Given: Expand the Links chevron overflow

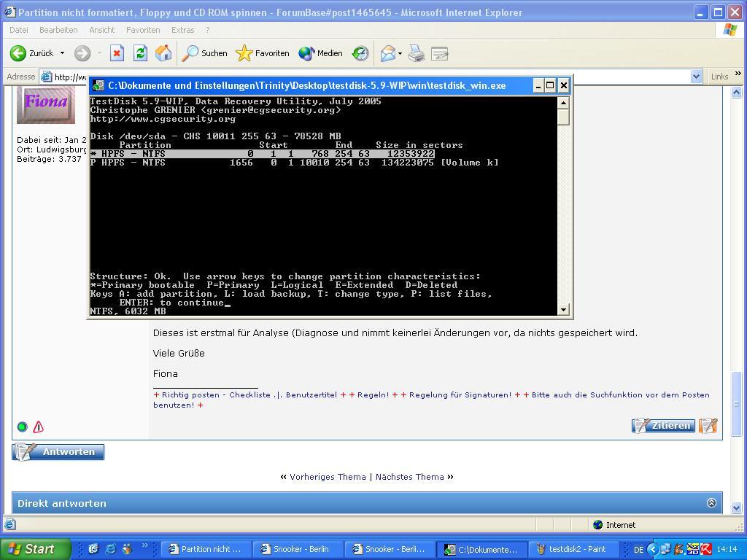Looking at the screenshot, I should pyautogui.click(x=738, y=74).
